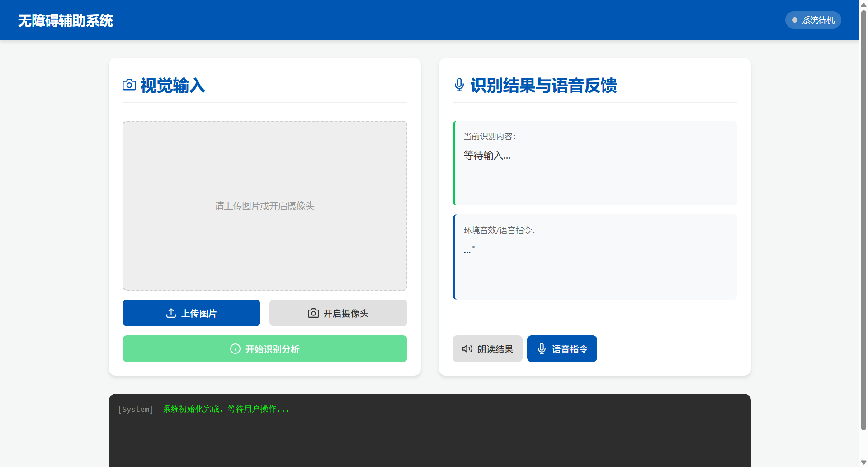
Task: Enable voice commands via 语音指令 button
Action: pos(562,348)
